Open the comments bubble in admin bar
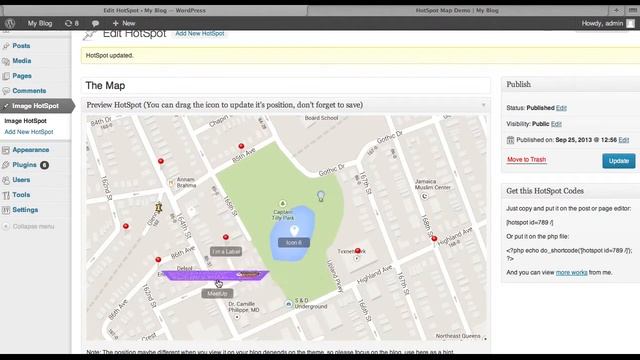This screenshot has width=640, height=360. [95, 23]
